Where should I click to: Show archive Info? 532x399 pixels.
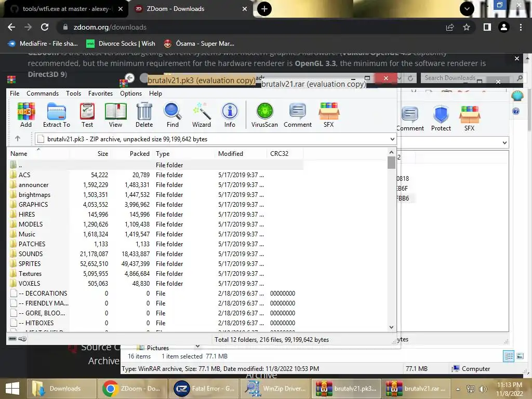230,115
